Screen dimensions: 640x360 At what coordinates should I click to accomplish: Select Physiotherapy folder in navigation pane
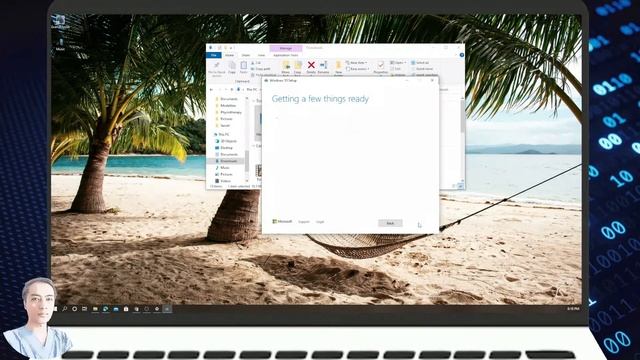229,112
